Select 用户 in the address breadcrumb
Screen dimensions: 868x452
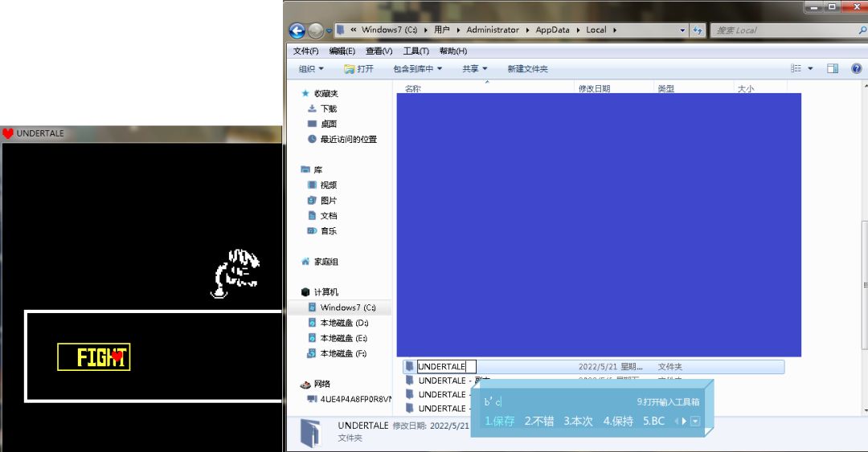tap(442, 30)
